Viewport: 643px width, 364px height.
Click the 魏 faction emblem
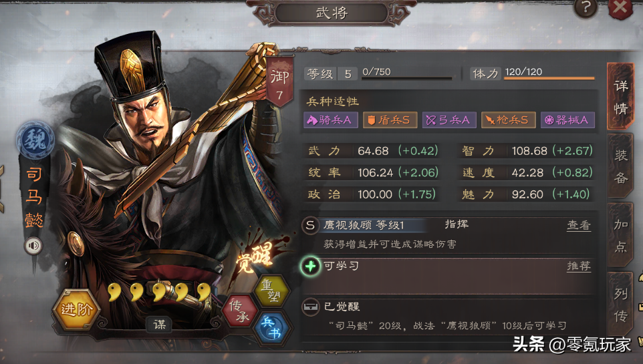click(x=35, y=140)
